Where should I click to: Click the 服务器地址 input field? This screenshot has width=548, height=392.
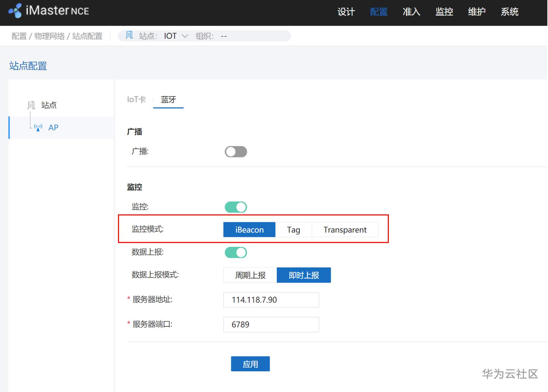tap(271, 300)
